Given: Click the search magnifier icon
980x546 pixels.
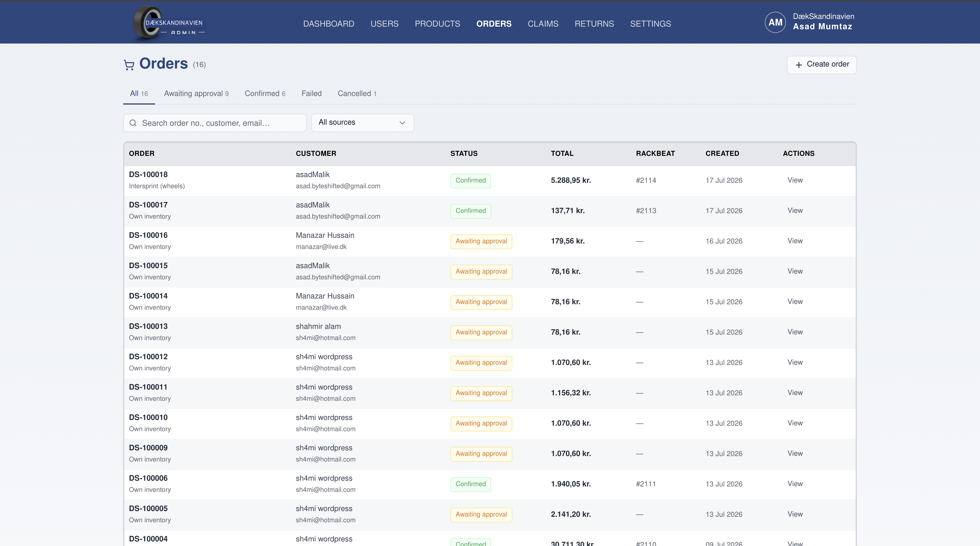Looking at the screenshot, I should click(133, 123).
